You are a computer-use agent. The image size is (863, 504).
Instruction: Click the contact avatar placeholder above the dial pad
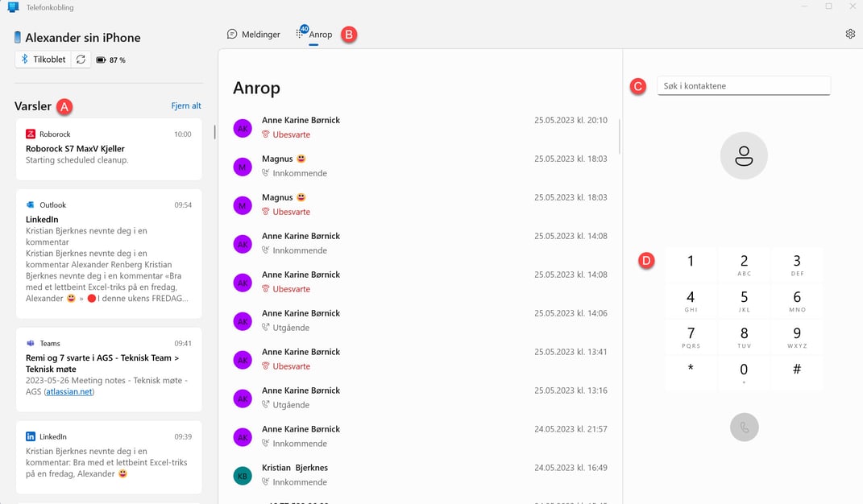[x=744, y=156]
